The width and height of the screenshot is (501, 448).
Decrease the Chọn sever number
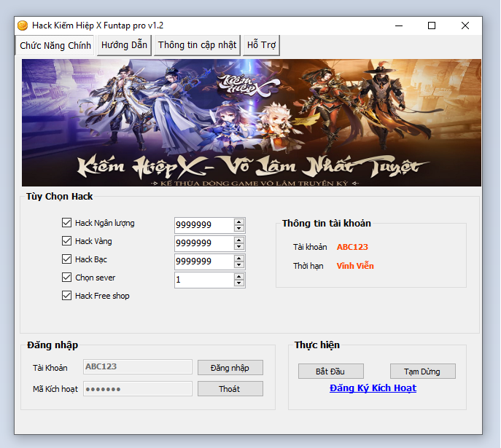pyautogui.click(x=239, y=283)
